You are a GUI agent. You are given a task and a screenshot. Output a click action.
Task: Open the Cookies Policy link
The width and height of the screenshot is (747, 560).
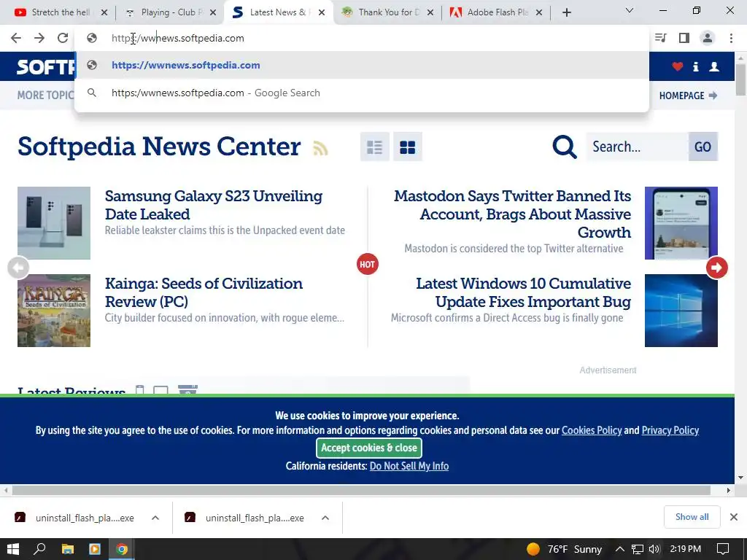click(592, 430)
